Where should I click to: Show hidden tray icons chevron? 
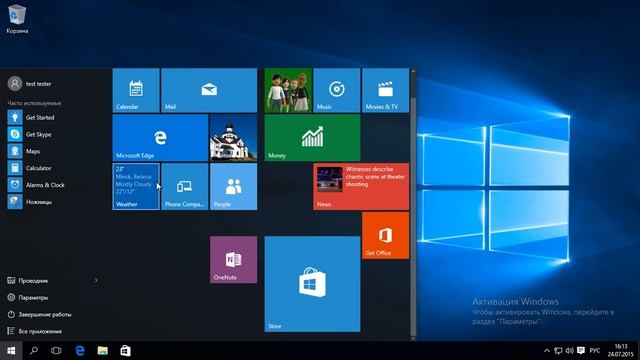coord(547,351)
